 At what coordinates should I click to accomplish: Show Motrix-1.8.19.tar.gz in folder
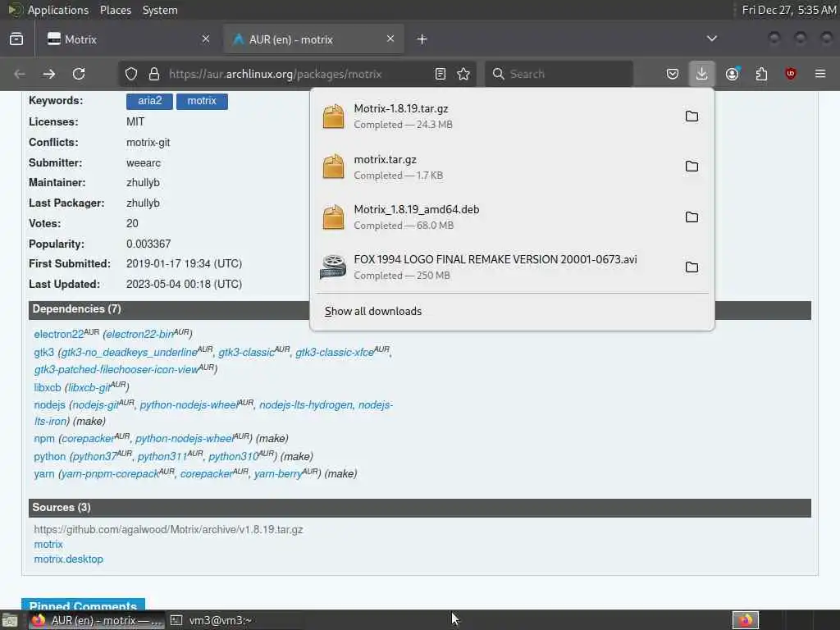692,116
